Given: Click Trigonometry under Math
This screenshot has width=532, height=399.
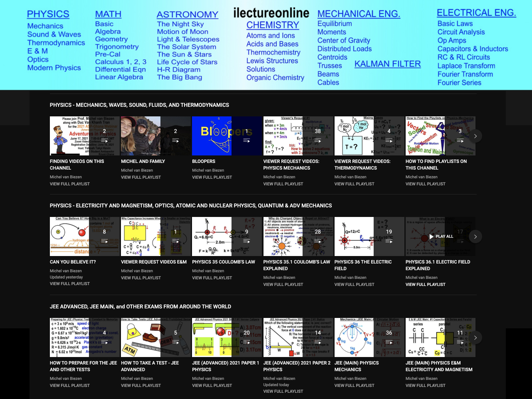Looking at the screenshot, I should 117,47.
